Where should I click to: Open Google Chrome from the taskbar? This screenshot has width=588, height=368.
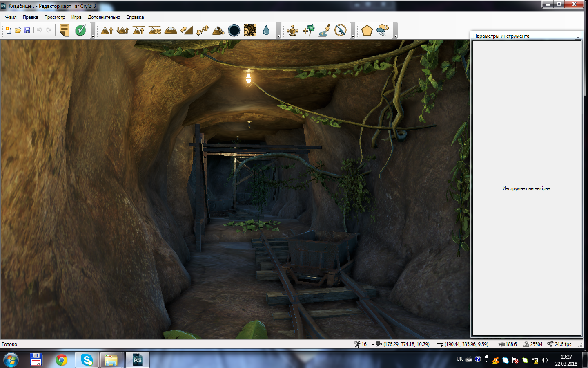click(62, 360)
